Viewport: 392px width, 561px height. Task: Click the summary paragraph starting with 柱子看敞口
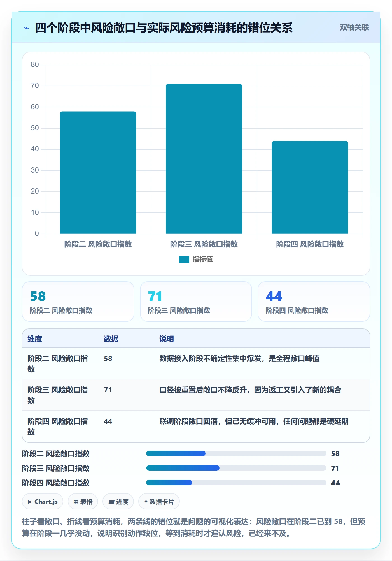pyautogui.click(x=194, y=527)
